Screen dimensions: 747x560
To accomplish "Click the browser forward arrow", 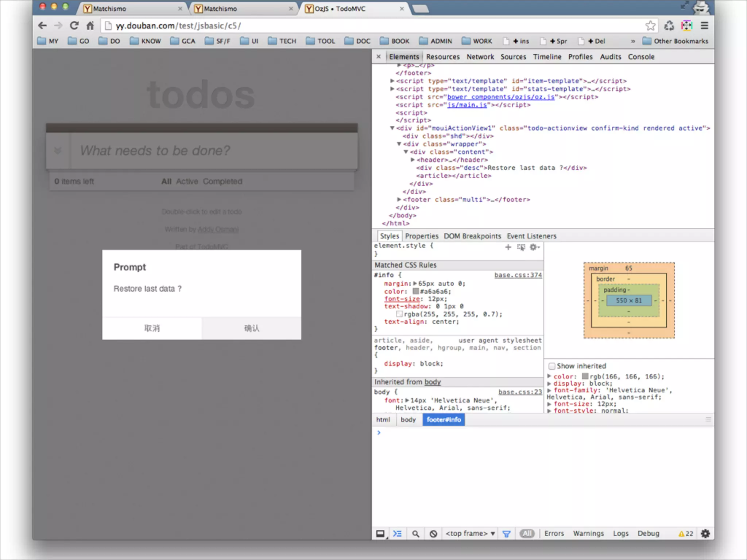I will coord(58,26).
